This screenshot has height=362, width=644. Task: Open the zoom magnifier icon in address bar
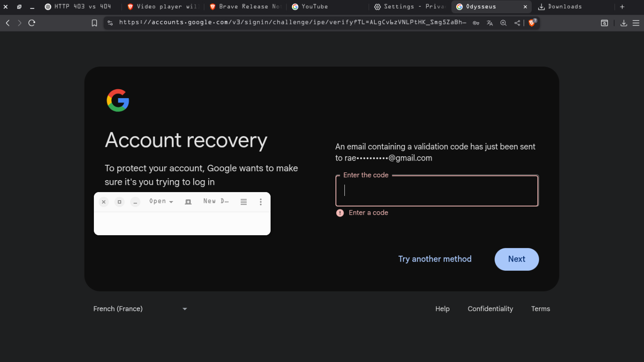coord(504,23)
